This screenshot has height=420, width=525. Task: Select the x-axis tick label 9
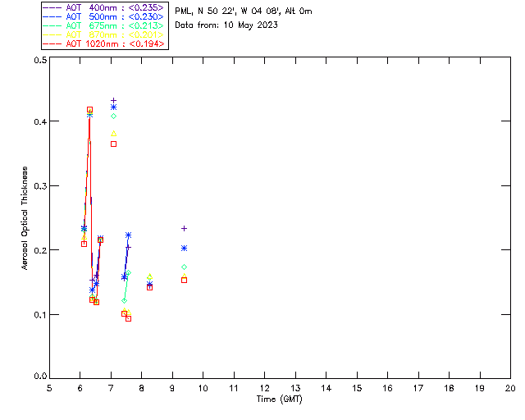tap(172, 388)
